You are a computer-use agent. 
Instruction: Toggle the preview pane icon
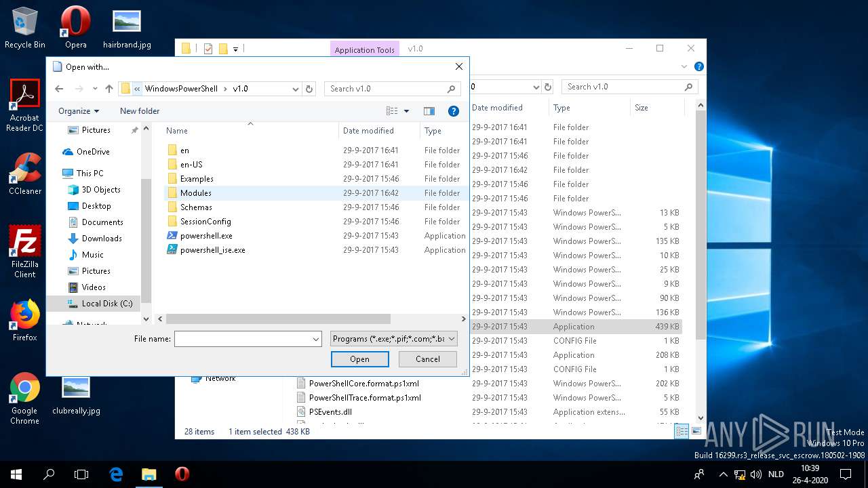click(429, 111)
